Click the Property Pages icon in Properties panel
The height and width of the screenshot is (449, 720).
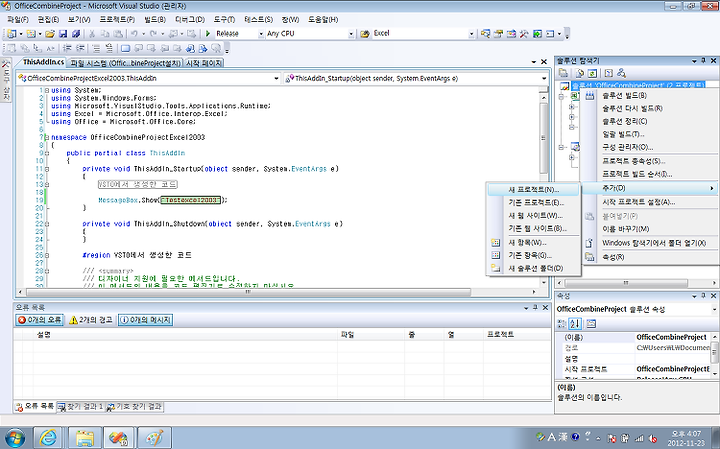point(591,324)
